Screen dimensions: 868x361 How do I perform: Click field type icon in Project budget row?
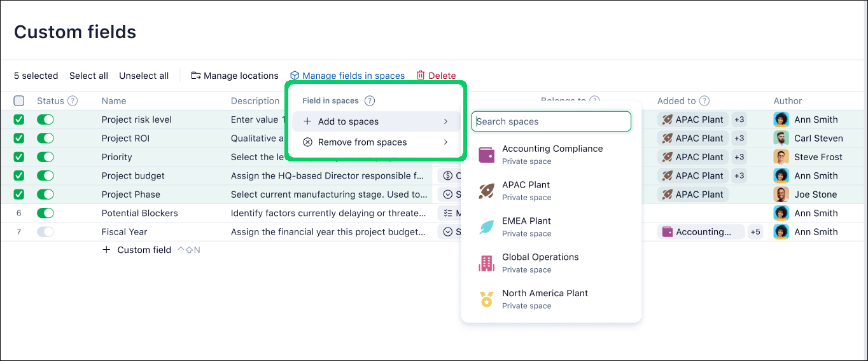tap(447, 175)
